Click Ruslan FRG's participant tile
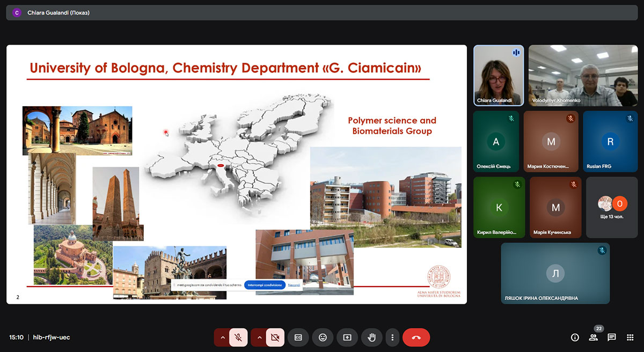 pyautogui.click(x=610, y=142)
